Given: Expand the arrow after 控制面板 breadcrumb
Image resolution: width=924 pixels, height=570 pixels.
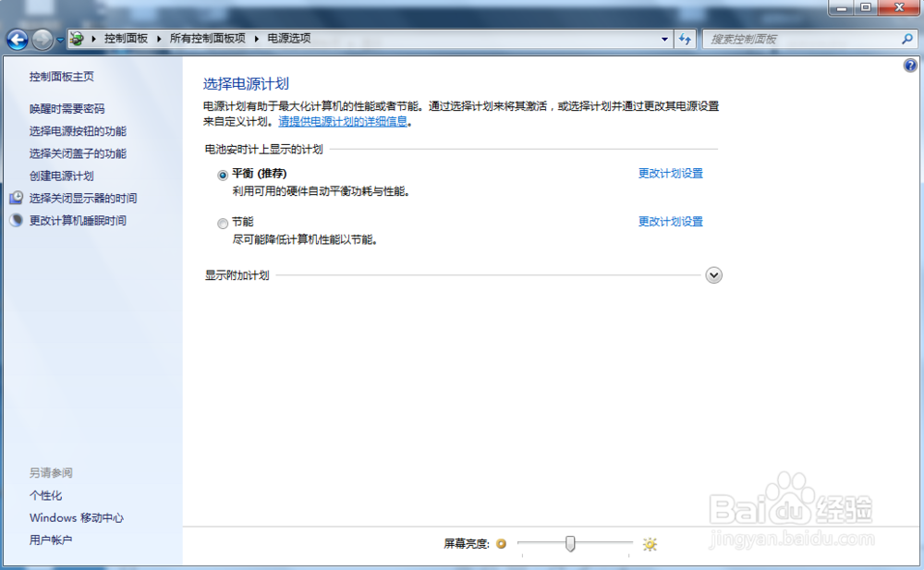Looking at the screenshot, I should point(159,39).
